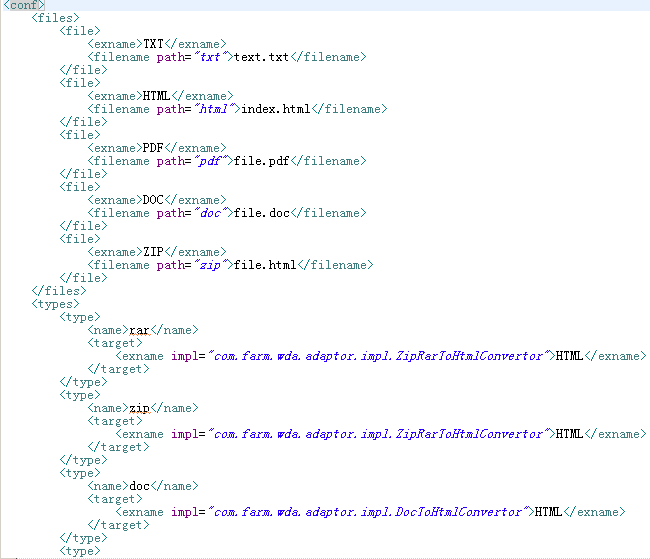Click the opening conf tag on the first line
The height and width of the screenshot is (559, 650).
tap(24, 6)
